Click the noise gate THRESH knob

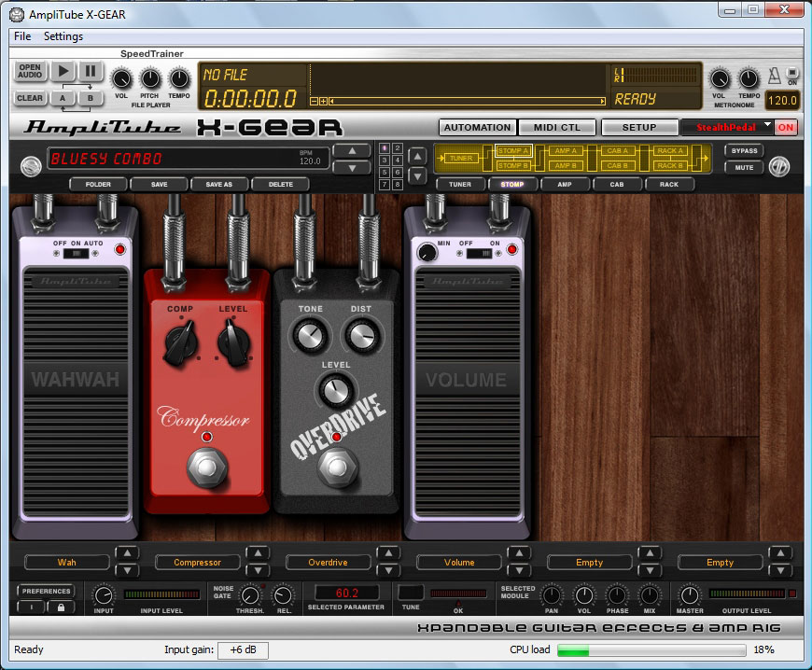(250, 595)
